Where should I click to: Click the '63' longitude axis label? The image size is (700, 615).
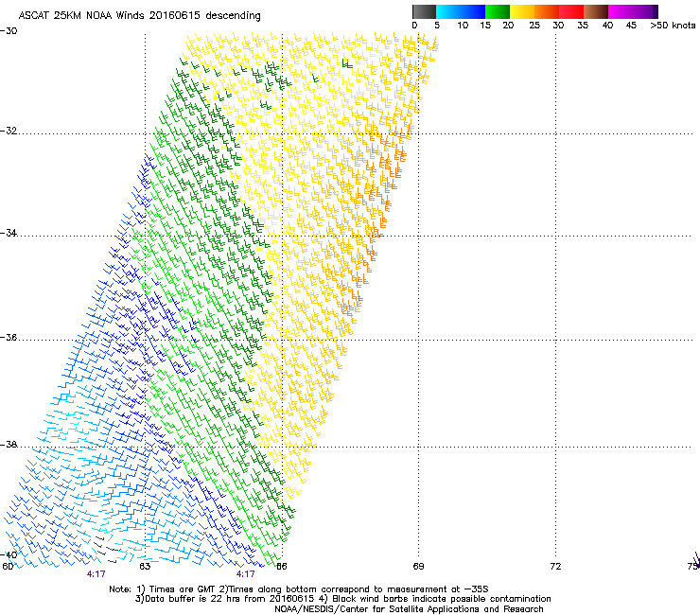click(145, 567)
